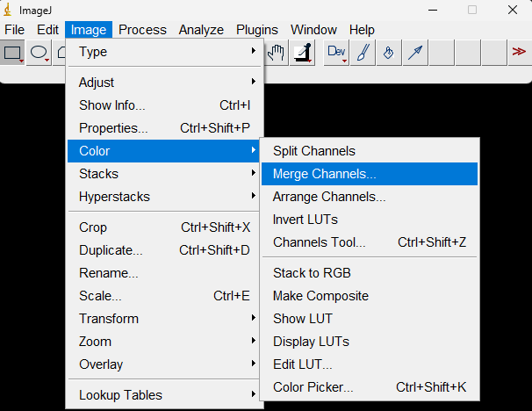Expand the Overlay submenu
Image resolution: width=532 pixels, height=411 pixels.
pyautogui.click(x=164, y=364)
